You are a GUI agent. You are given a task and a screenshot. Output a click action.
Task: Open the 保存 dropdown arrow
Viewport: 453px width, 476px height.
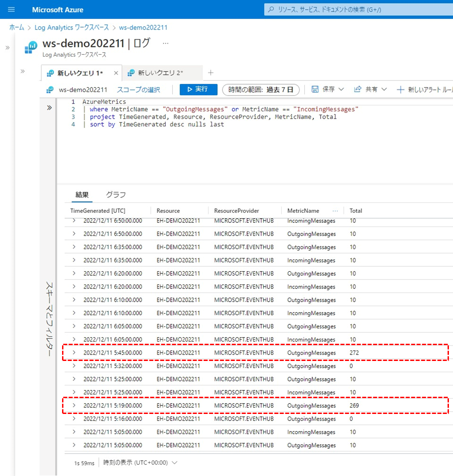(341, 89)
